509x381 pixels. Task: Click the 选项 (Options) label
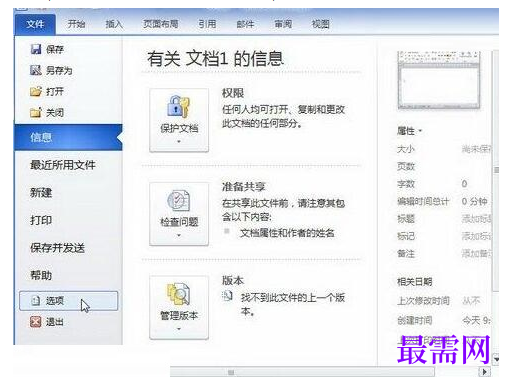coord(55,301)
